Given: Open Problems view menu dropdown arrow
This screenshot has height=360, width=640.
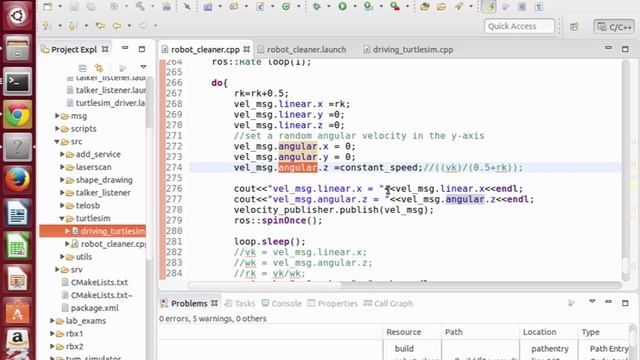Looking at the screenshot, I should click(592, 302).
